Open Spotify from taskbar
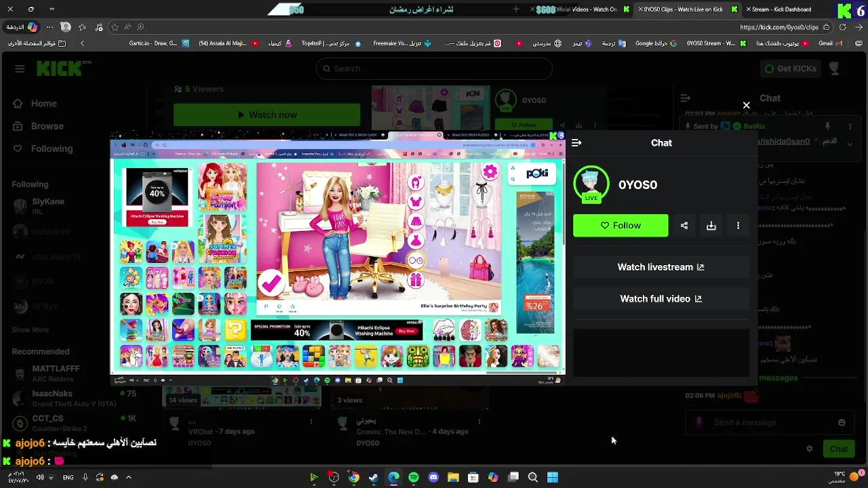 pos(414,477)
